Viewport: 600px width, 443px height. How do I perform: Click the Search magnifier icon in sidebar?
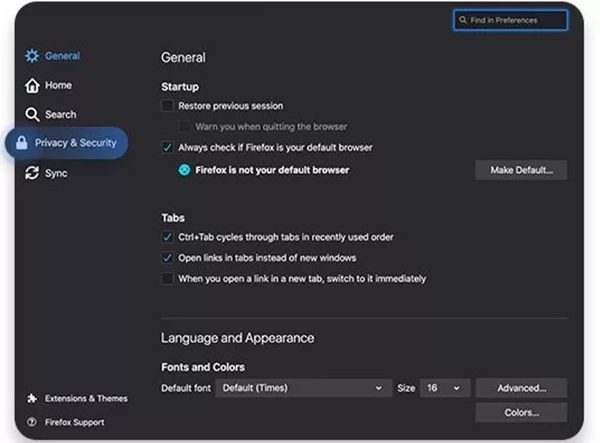32,114
